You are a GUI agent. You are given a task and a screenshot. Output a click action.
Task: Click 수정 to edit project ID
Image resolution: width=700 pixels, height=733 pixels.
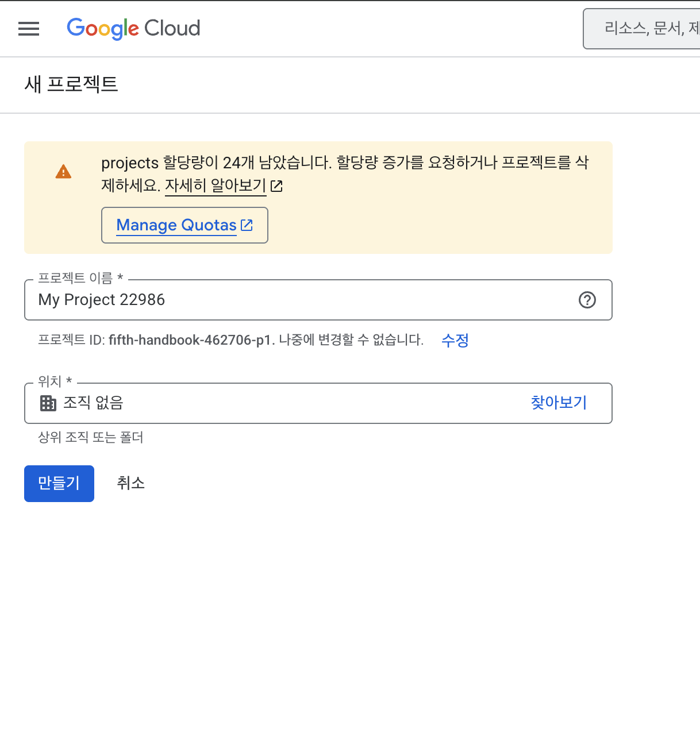pyautogui.click(x=455, y=340)
